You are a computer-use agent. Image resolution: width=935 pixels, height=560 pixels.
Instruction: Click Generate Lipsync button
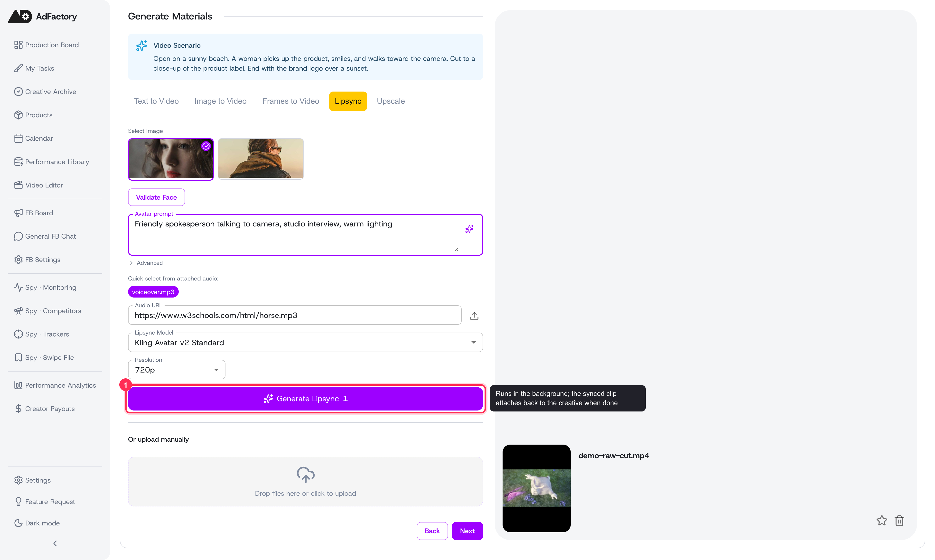pyautogui.click(x=305, y=399)
